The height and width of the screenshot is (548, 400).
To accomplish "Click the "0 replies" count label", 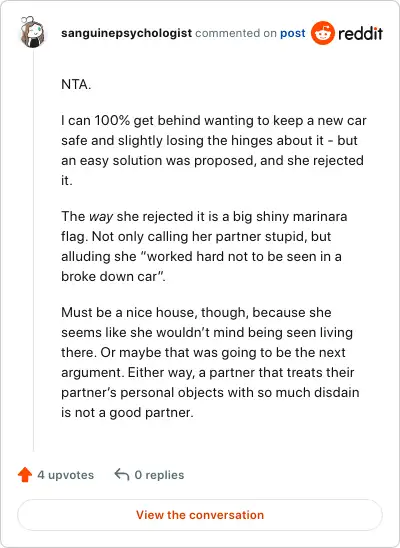I will pyautogui.click(x=159, y=475).
